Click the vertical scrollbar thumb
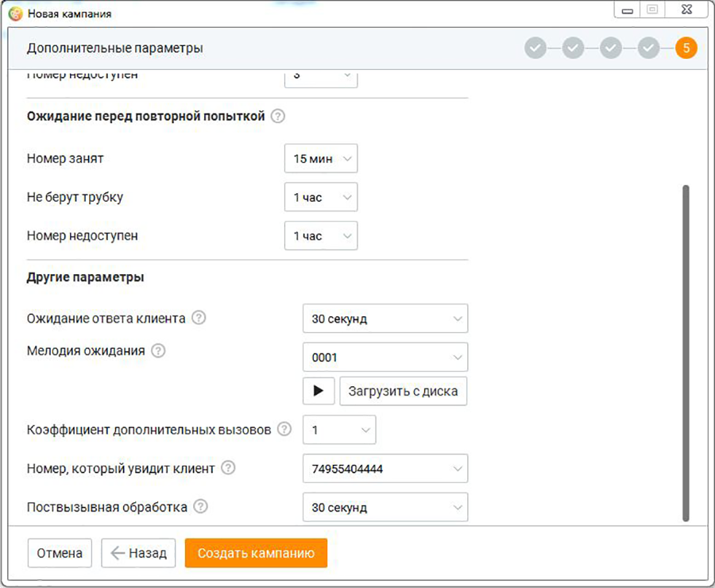This screenshot has width=715, height=588. point(686,354)
